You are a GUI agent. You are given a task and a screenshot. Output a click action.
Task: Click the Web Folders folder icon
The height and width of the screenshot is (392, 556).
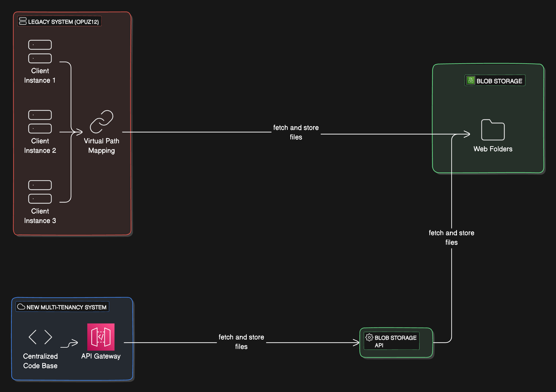(x=493, y=130)
